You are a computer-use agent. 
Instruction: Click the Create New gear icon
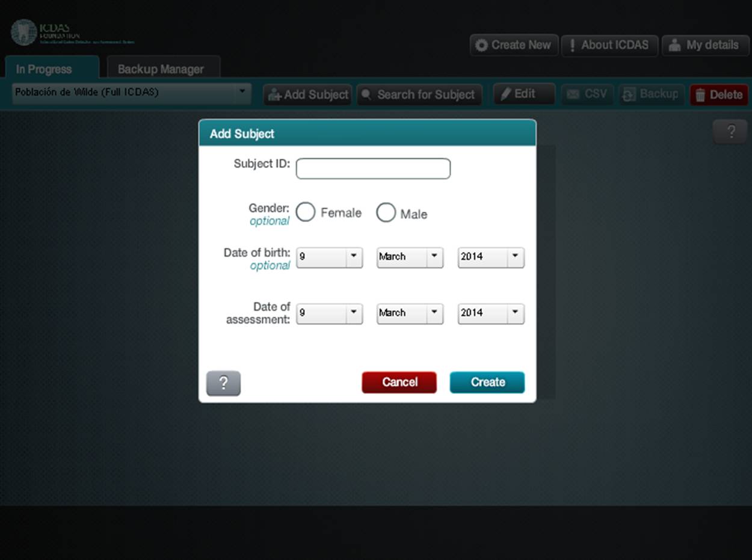(x=481, y=46)
